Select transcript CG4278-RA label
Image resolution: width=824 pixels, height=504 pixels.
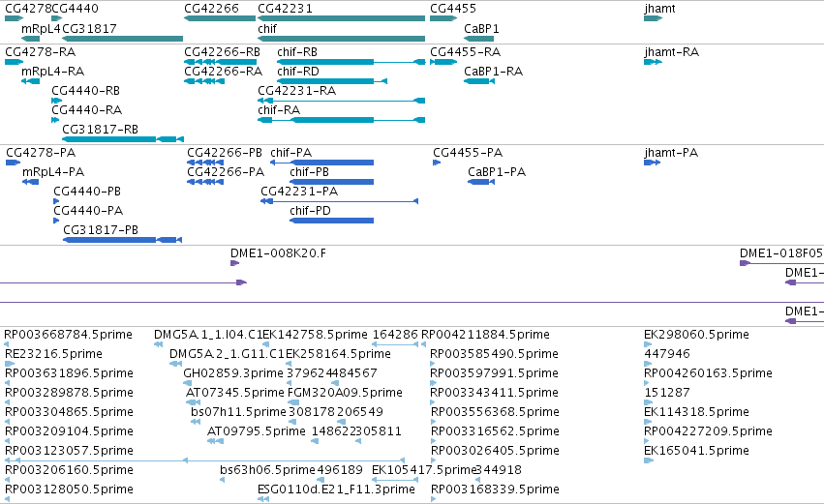[41, 52]
